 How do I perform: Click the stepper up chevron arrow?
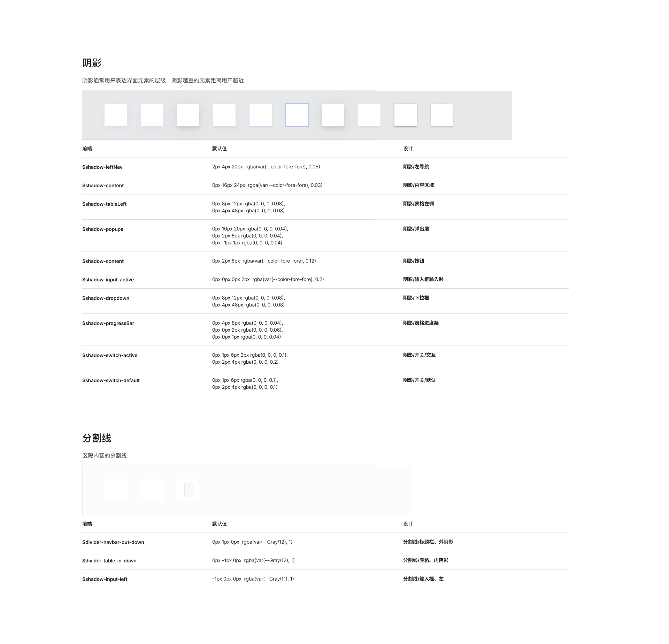[x=189, y=487]
